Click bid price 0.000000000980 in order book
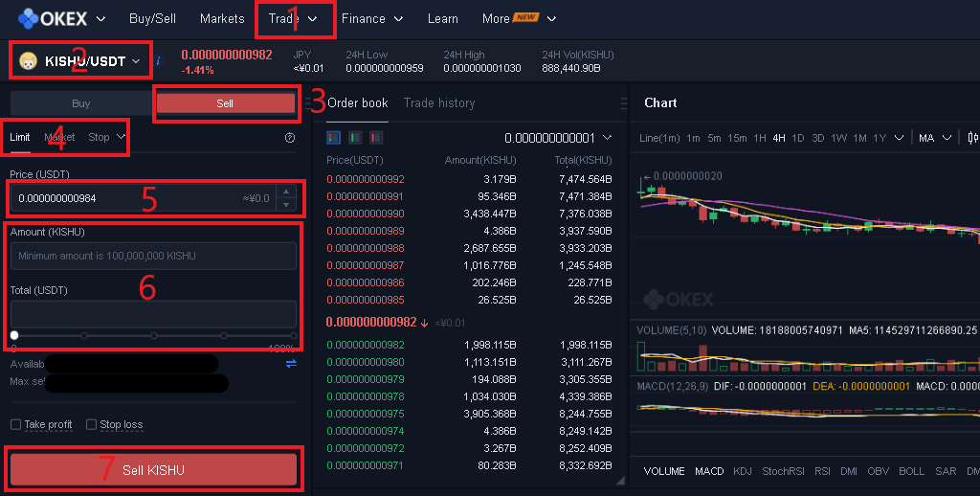 (365, 362)
